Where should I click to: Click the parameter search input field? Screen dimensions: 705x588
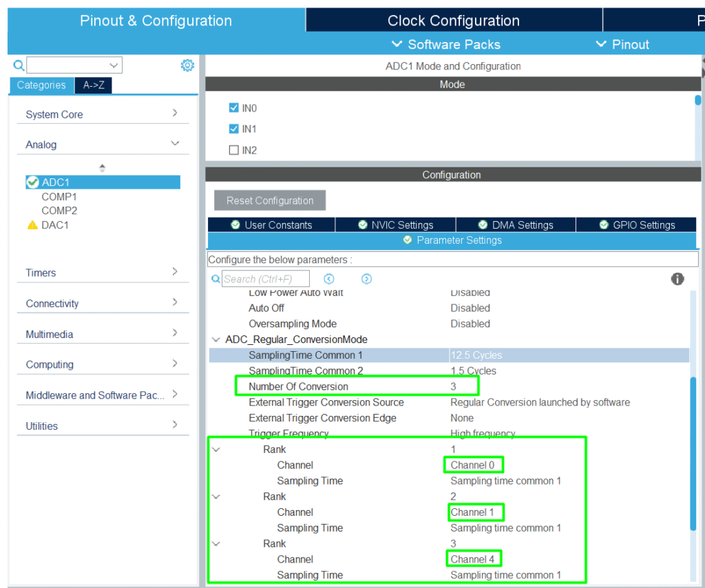click(266, 279)
